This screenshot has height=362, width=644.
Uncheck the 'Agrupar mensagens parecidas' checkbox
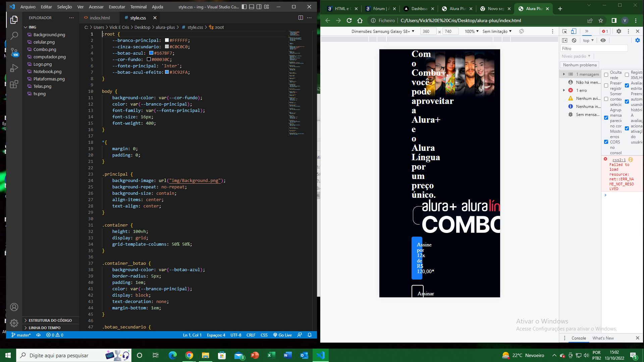(606, 118)
